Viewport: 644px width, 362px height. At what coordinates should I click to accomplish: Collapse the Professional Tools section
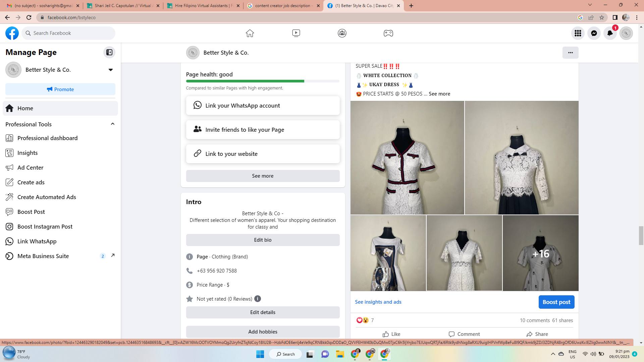[x=112, y=124]
